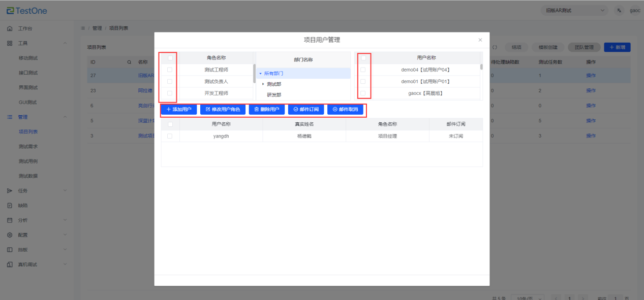Click the 挡板 panel icon in sidebar
Image resolution: width=644 pixels, height=300 pixels.
pos(10,250)
